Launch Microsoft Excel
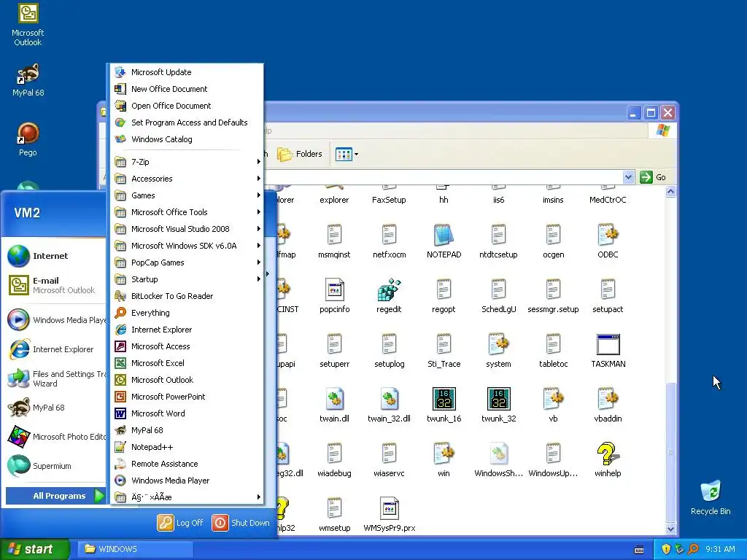Screen dimensions: 747x560 (x=187, y=363)
